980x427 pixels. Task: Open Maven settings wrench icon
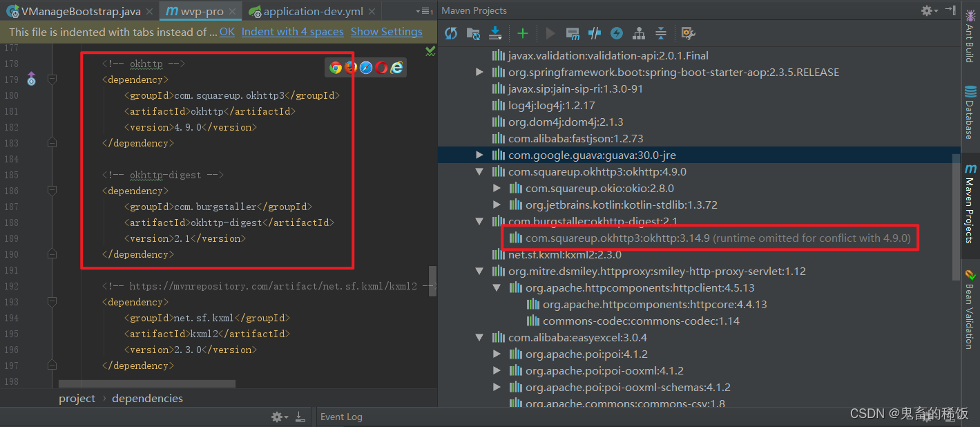pos(687,33)
